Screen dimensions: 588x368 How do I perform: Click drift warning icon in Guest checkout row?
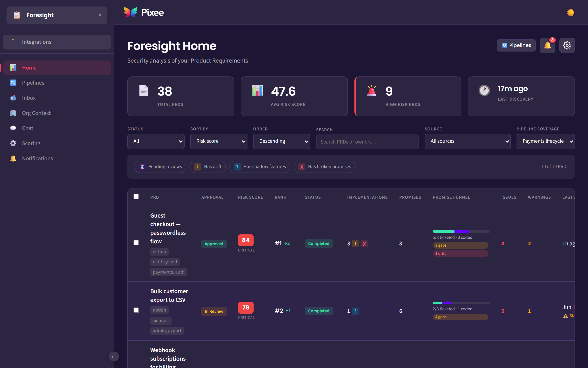[355, 244]
